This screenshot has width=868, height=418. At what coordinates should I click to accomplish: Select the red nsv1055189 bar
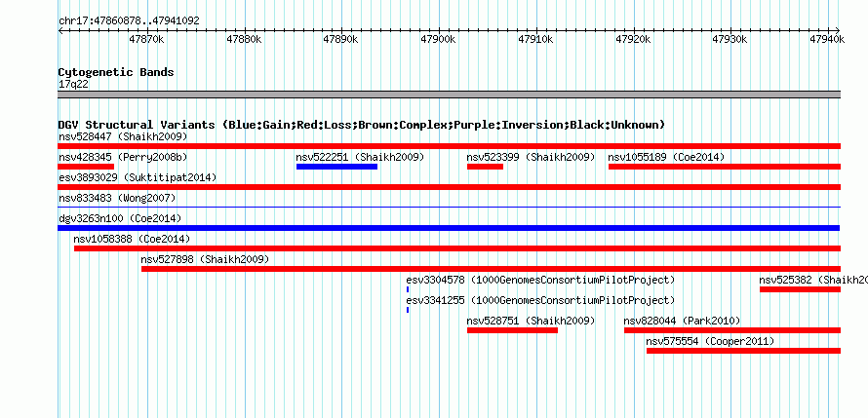click(x=725, y=167)
